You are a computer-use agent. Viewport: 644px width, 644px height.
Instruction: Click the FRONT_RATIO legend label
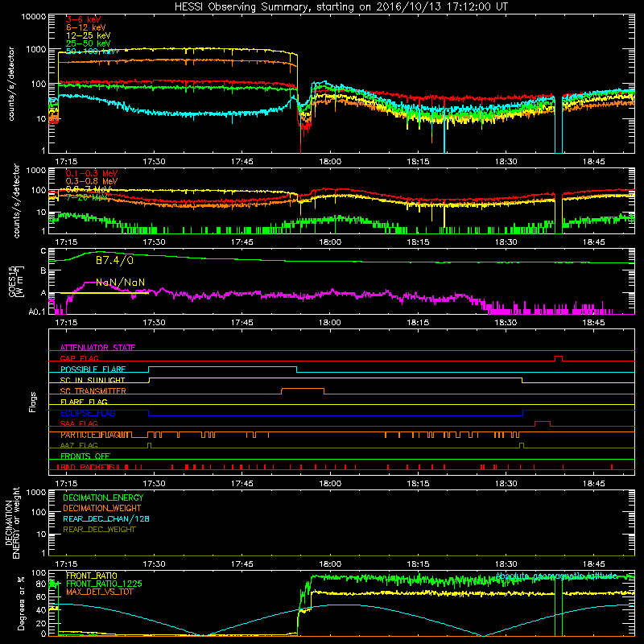pyautogui.click(x=92, y=576)
